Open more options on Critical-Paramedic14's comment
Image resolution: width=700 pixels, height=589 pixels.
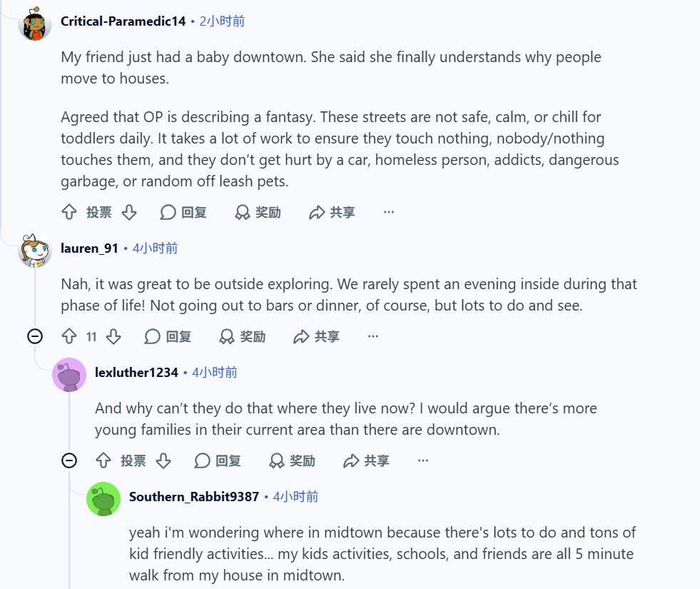pos(389,212)
